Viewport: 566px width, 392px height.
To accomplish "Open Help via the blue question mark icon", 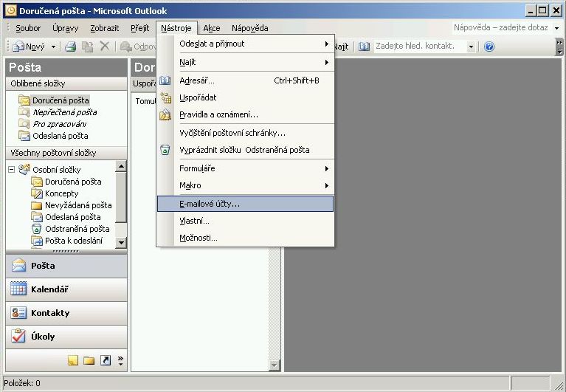I will 489,47.
